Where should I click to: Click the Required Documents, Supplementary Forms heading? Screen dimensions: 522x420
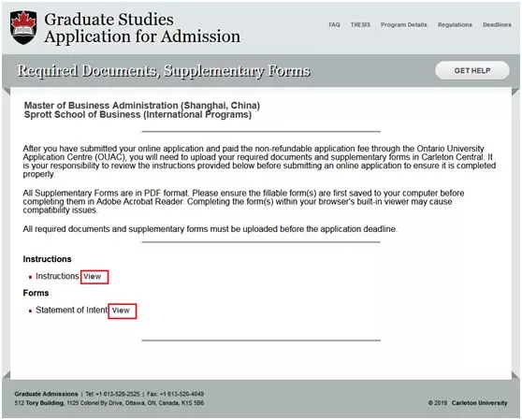coord(164,71)
